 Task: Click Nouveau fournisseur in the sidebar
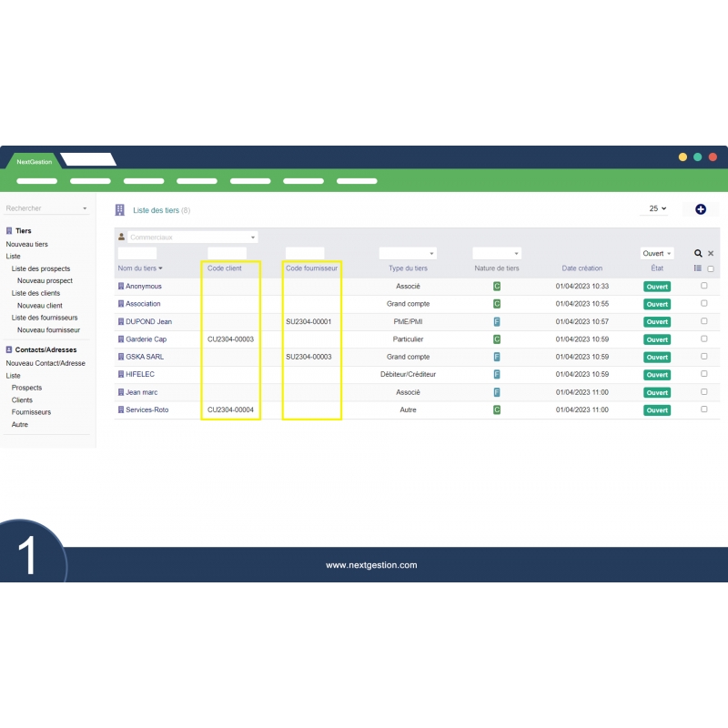[x=48, y=330]
